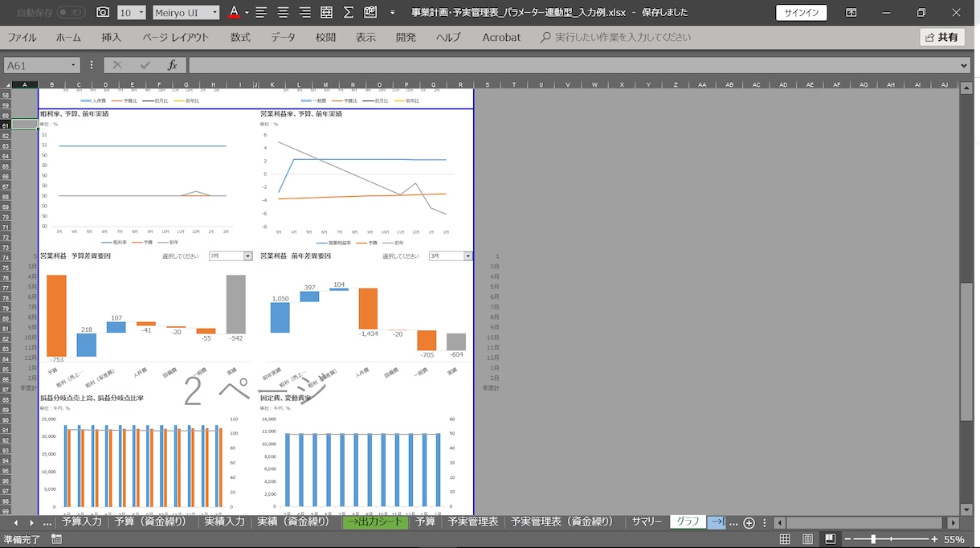Open the Customize Quick Access Toolbar dropdown
Viewport: 980px width, 548px height.
pos(392,12)
